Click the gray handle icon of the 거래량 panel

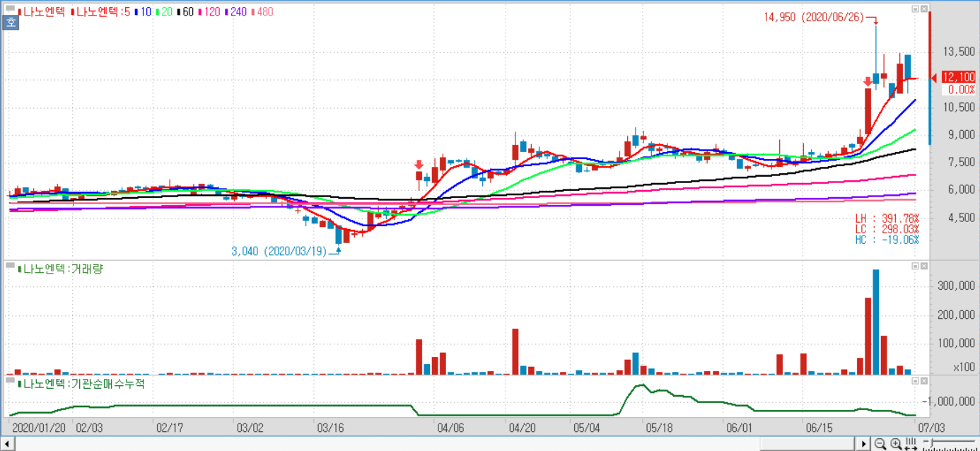pos(11,265)
